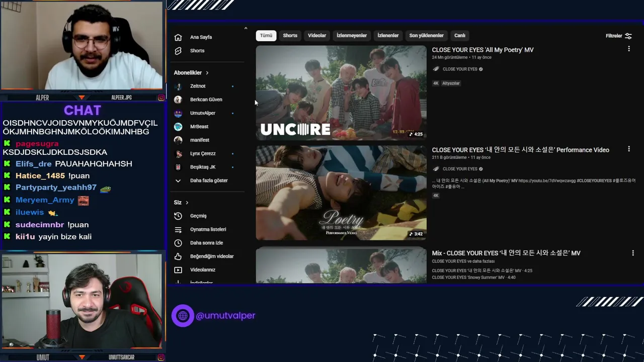644x362 pixels.
Task: Open manifest channel avatar
Action: pos(178,140)
